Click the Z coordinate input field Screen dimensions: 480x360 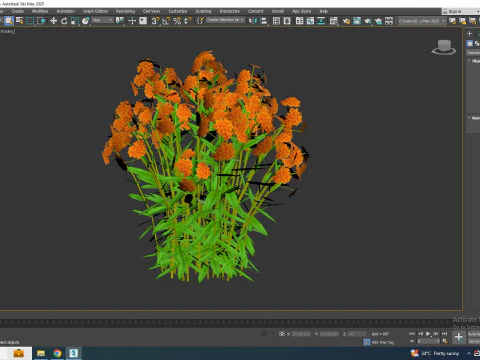pyautogui.click(x=357, y=334)
